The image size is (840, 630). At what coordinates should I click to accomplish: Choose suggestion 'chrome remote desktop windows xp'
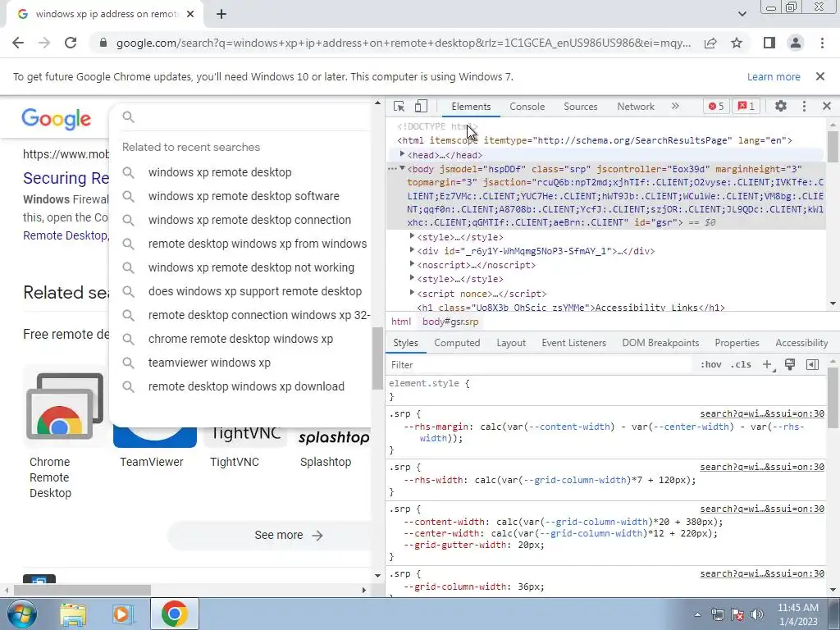(240, 339)
